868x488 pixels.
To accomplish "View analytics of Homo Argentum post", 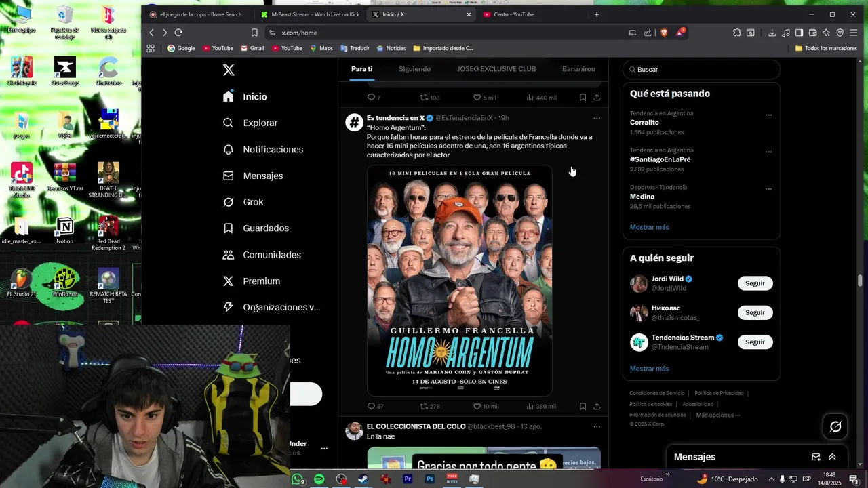I will pos(541,407).
